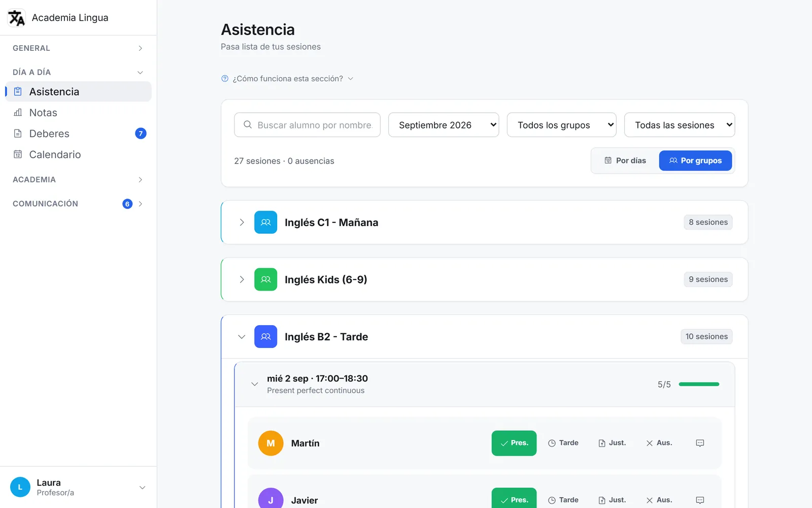Click the help question mark icon
The height and width of the screenshot is (508, 812).
(225, 79)
